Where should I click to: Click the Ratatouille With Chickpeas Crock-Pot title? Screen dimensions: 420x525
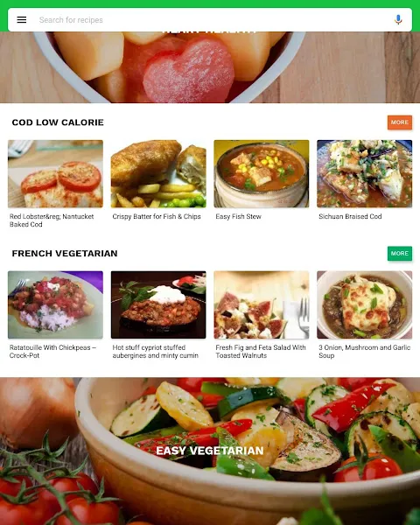tap(52, 352)
